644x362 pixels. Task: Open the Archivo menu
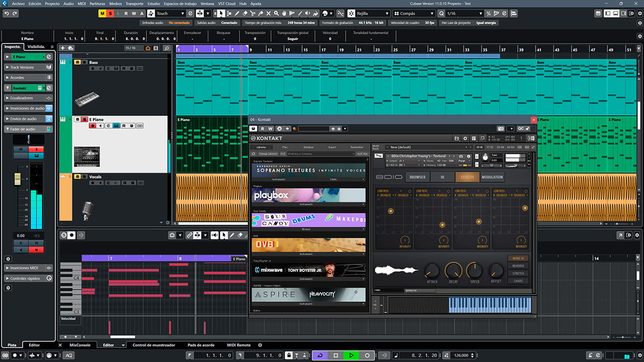(x=18, y=3)
